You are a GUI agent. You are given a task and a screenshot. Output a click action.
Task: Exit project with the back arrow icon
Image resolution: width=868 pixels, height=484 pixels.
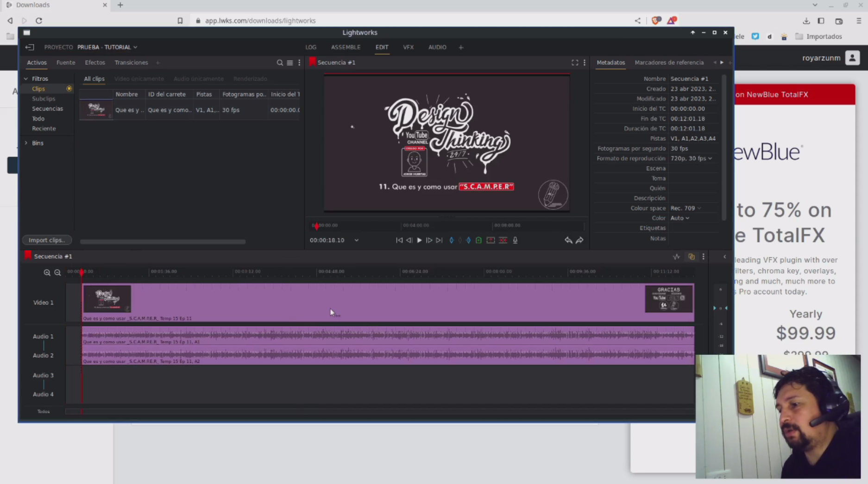pos(30,47)
